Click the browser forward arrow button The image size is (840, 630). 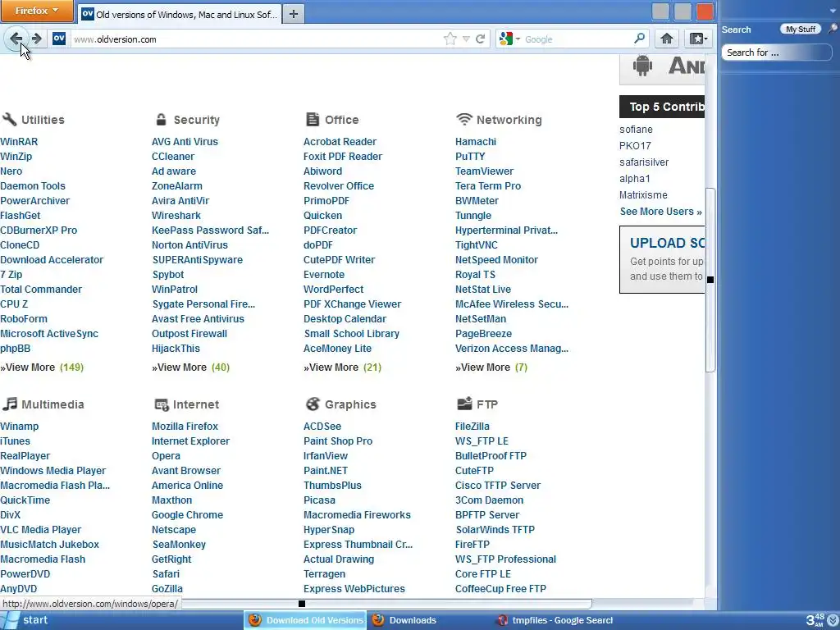[x=36, y=39]
